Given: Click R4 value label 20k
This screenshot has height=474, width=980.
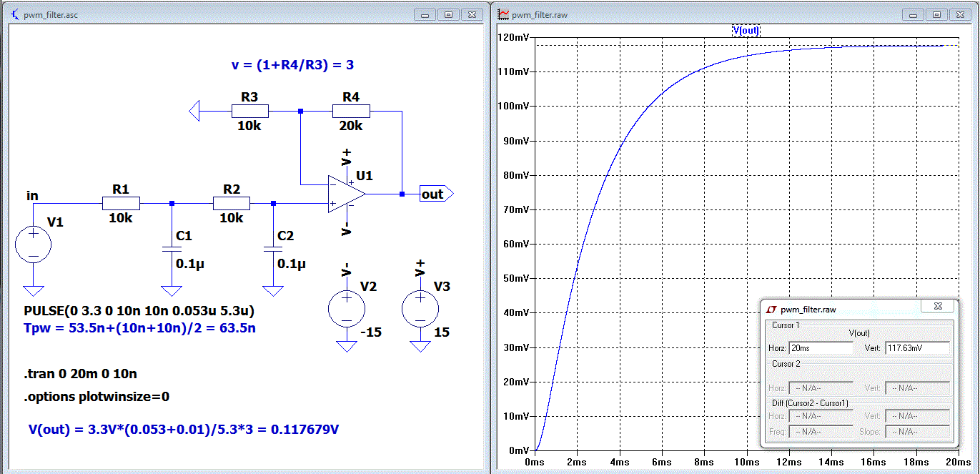Looking at the screenshot, I should pos(351,126).
